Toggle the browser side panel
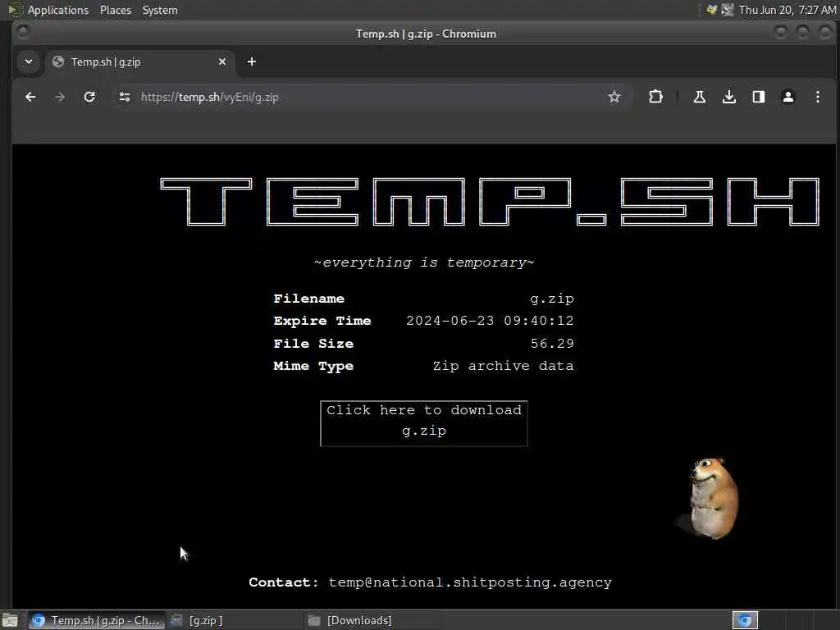The width and height of the screenshot is (840, 630). pyautogui.click(x=759, y=97)
